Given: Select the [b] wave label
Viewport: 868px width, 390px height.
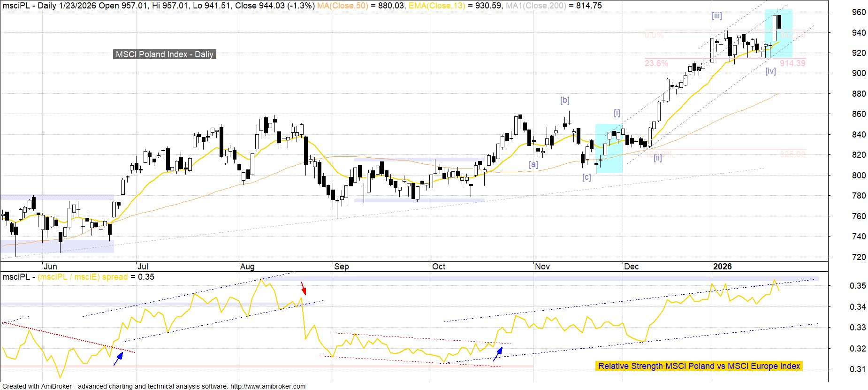Looking at the screenshot, I should [x=564, y=100].
